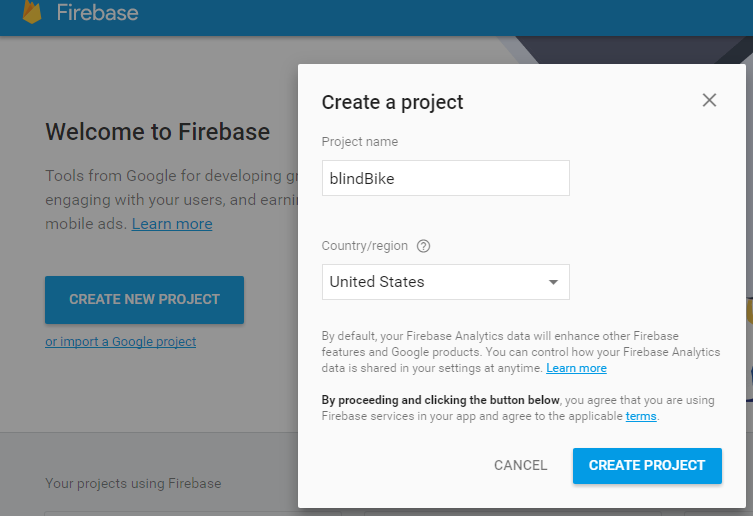Select the United States country value
This screenshot has height=516, width=753.
(377, 282)
